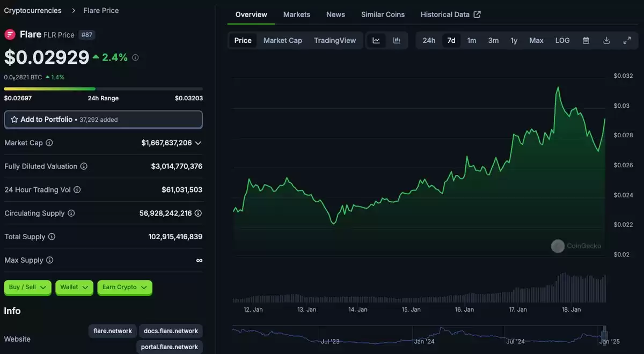
Task: Click the $0.02697 24h low value
Action: [18, 98]
